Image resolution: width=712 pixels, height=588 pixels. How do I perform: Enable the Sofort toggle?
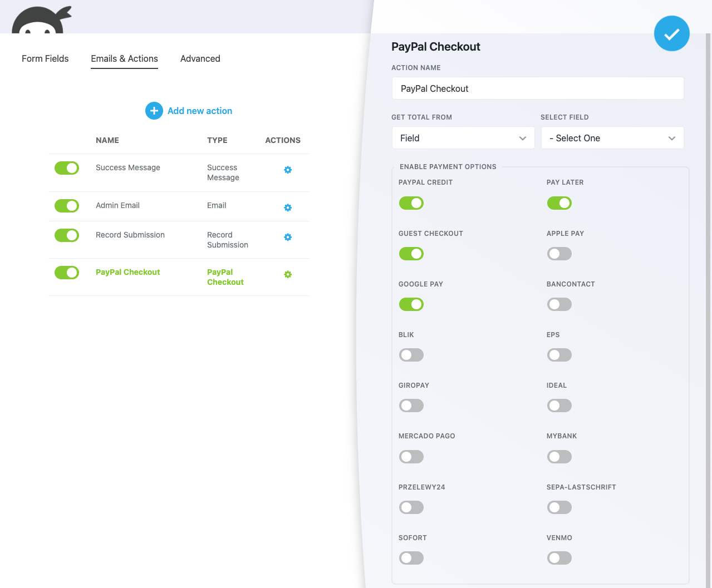click(x=411, y=558)
